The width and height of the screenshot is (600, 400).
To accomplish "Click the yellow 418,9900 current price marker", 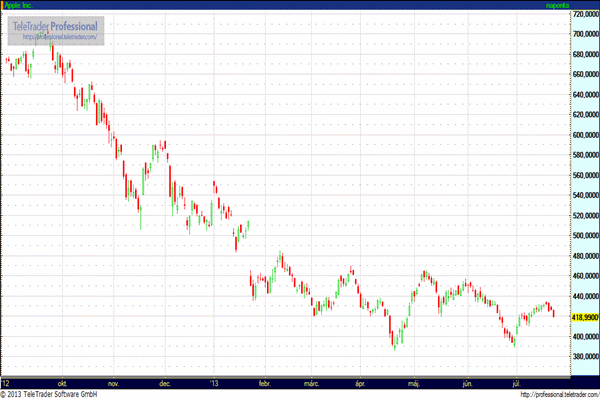I will (x=584, y=317).
